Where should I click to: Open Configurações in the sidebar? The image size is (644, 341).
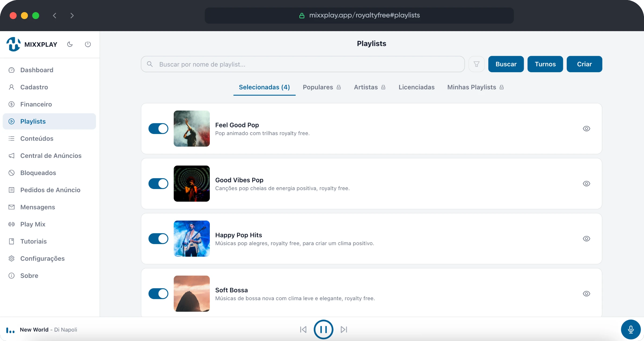pyautogui.click(x=49, y=259)
